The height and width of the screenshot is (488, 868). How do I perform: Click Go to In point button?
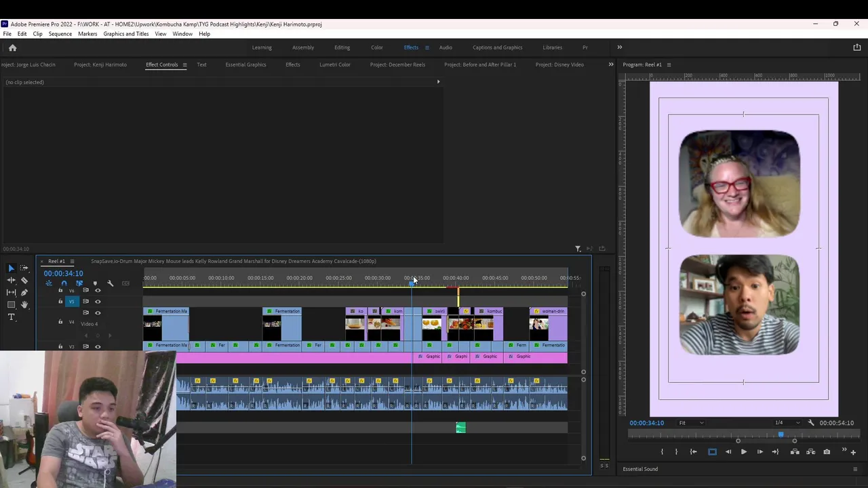tap(693, 451)
